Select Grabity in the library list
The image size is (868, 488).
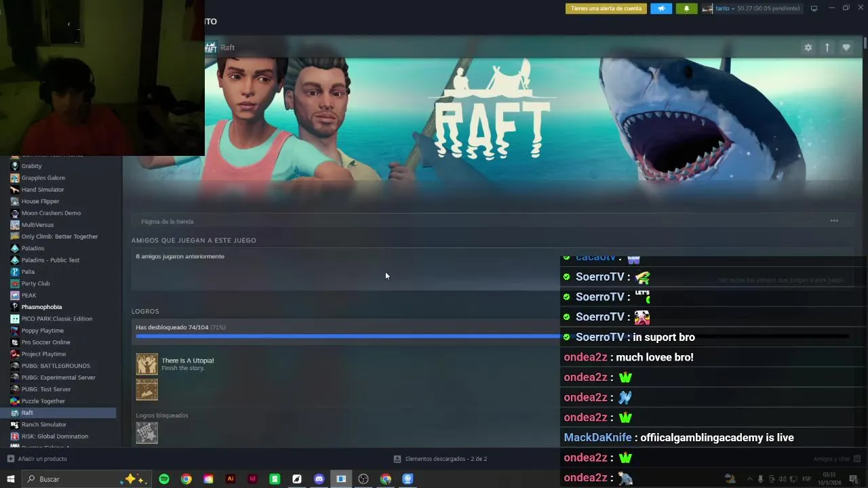tap(31, 166)
